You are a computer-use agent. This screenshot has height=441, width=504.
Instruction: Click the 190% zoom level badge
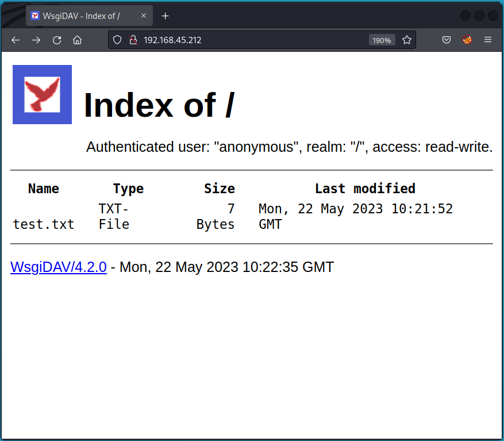pos(382,40)
